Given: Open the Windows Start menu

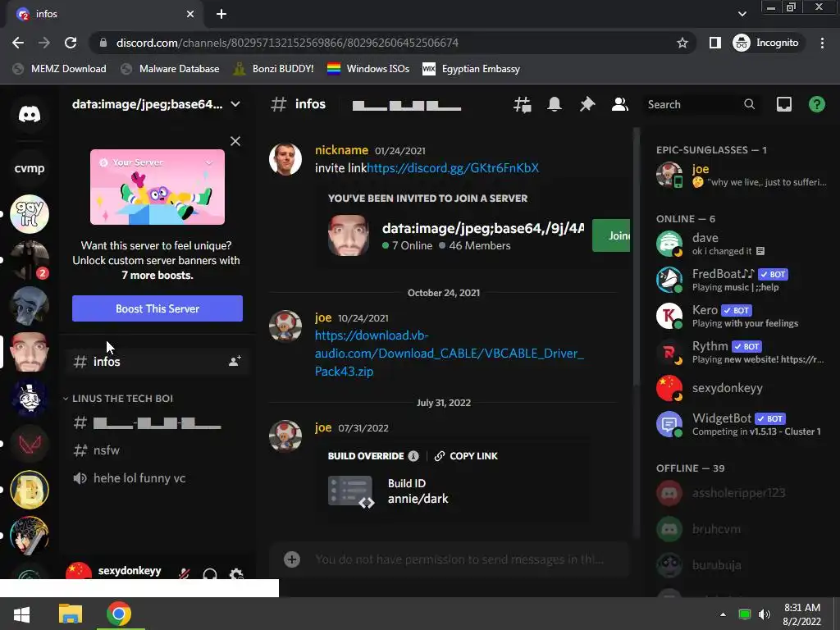Looking at the screenshot, I should click(21, 614).
